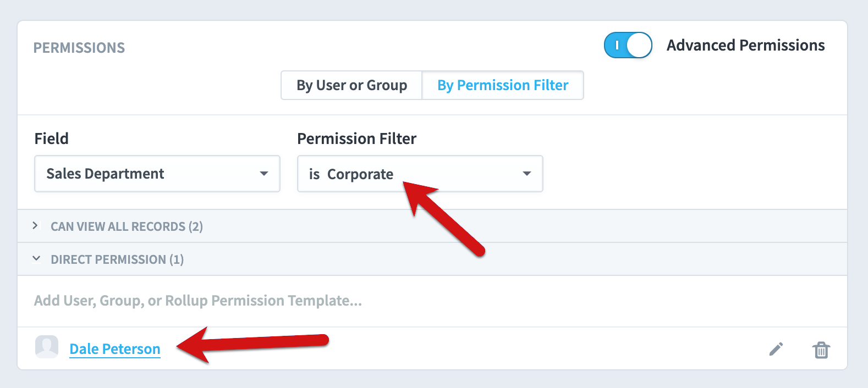Expand the Can View All Records (2) section
Image resolution: width=868 pixels, height=388 pixels.
point(432,226)
